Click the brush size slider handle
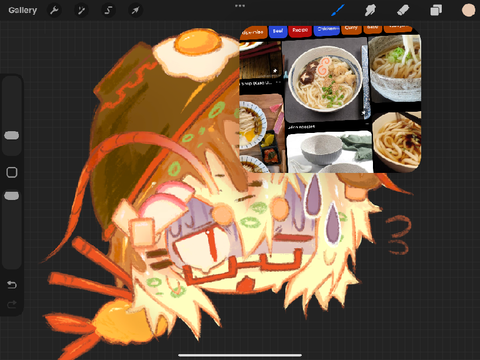 pos(12,135)
